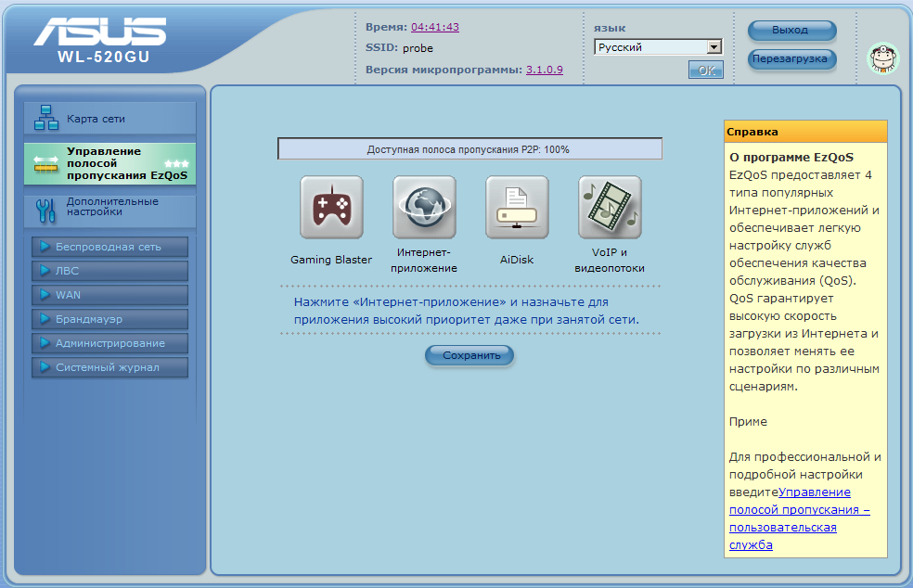Click the arrow beside WAN
Image resolution: width=913 pixels, height=588 pixels.
coord(45,295)
